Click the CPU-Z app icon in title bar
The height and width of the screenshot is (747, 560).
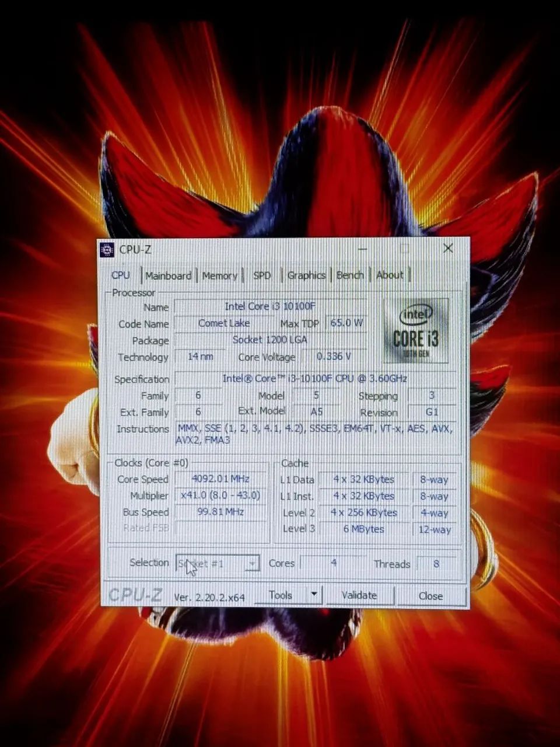tap(107, 250)
